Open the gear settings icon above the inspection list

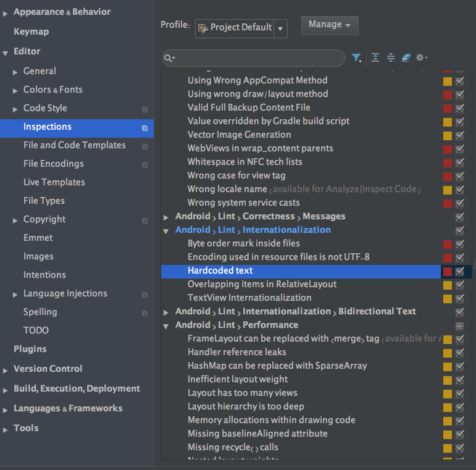click(421, 58)
